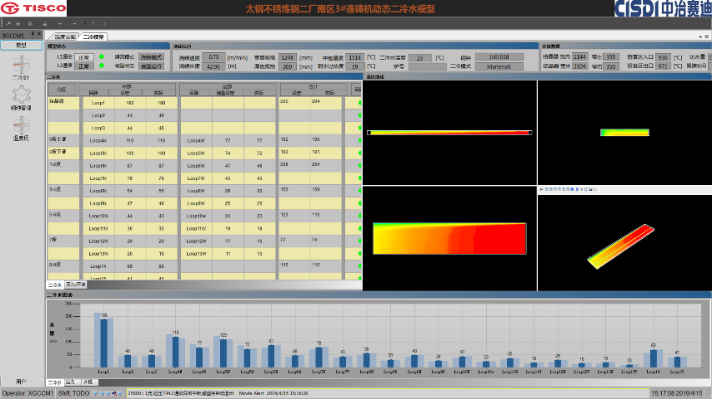Click the right arrow toolbar icon

pos(74,24)
